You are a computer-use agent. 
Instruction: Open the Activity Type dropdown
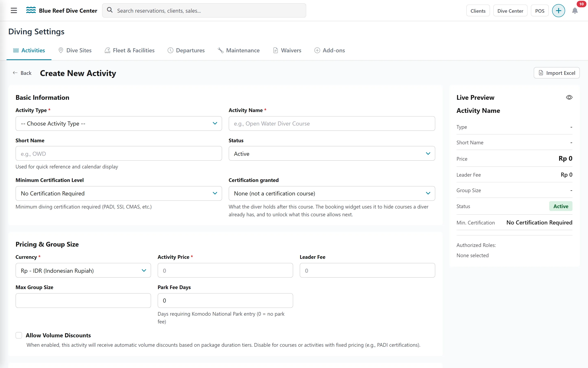pyautogui.click(x=119, y=123)
